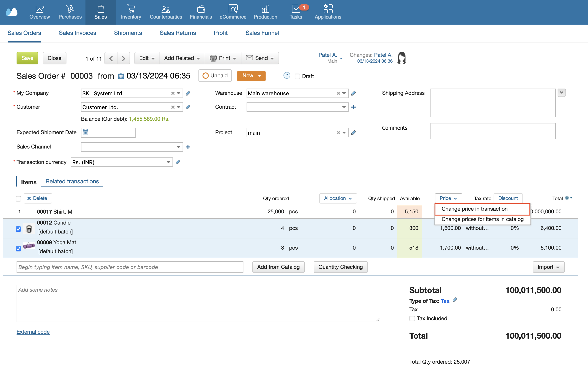Click Add from Catalog button
The image size is (588, 367).
click(278, 267)
